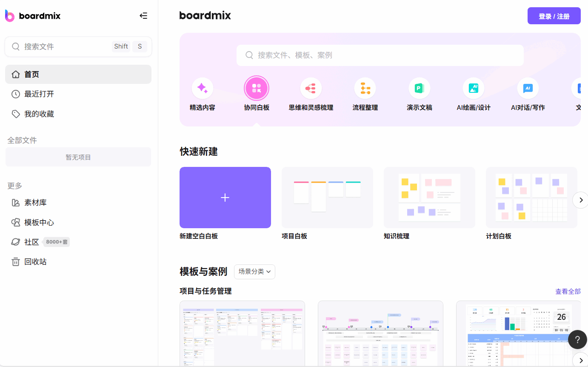588x367 pixels.
Task: Open the AI对话/写作 chat icon
Action: tap(528, 88)
